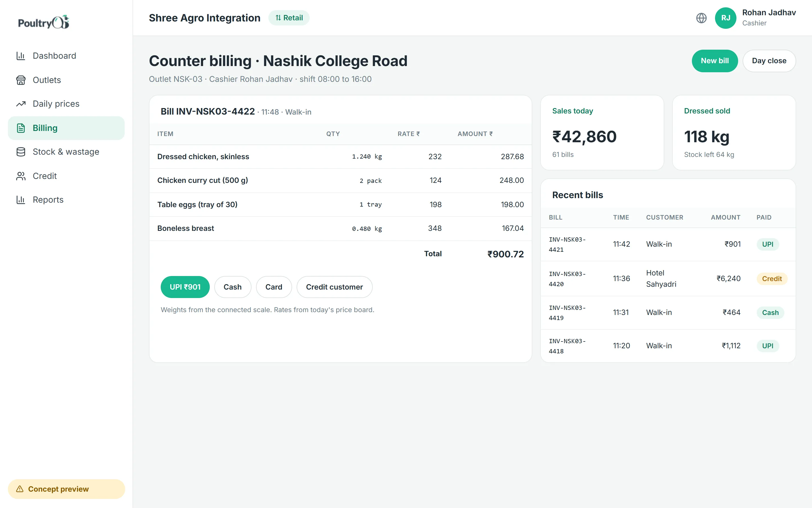Open the Dashboard menu item
812x508 pixels.
(66, 56)
